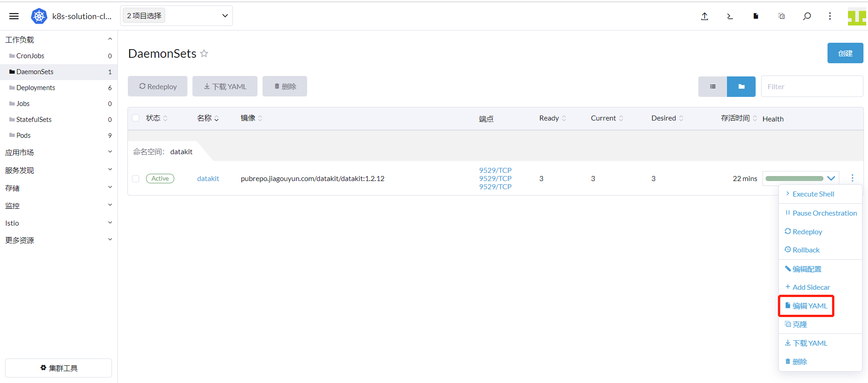Open the first 9529/TCP endpoint link
The image size is (868, 383).
point(495,170)
